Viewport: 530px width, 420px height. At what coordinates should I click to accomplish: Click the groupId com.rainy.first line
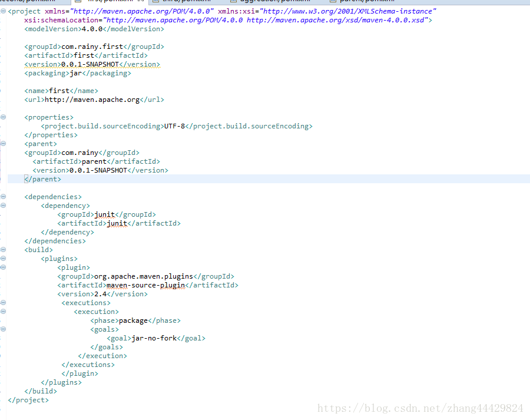tap(94, 47)
